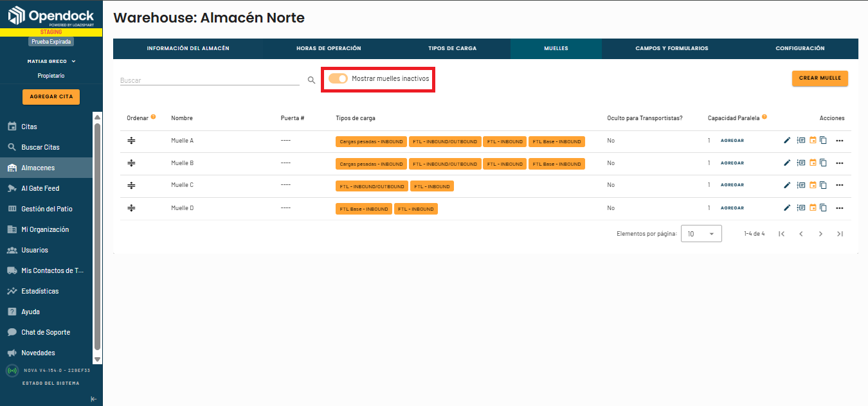Duplicate Muelle B with the copy icon

[x=823, y=163]
